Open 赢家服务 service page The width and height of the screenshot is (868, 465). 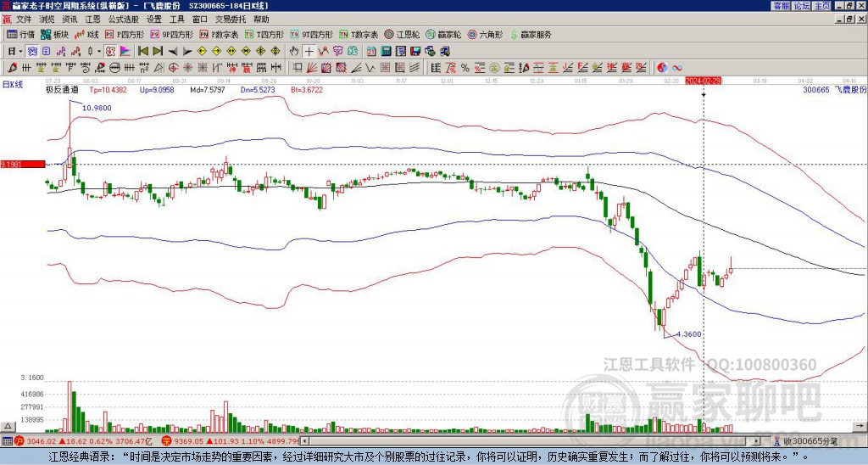tap(531, 34)
